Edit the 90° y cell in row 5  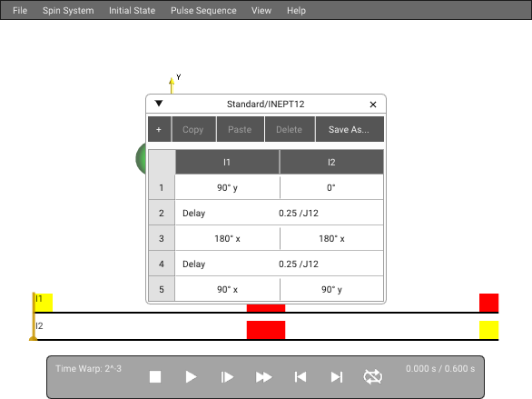coord(331,289)
